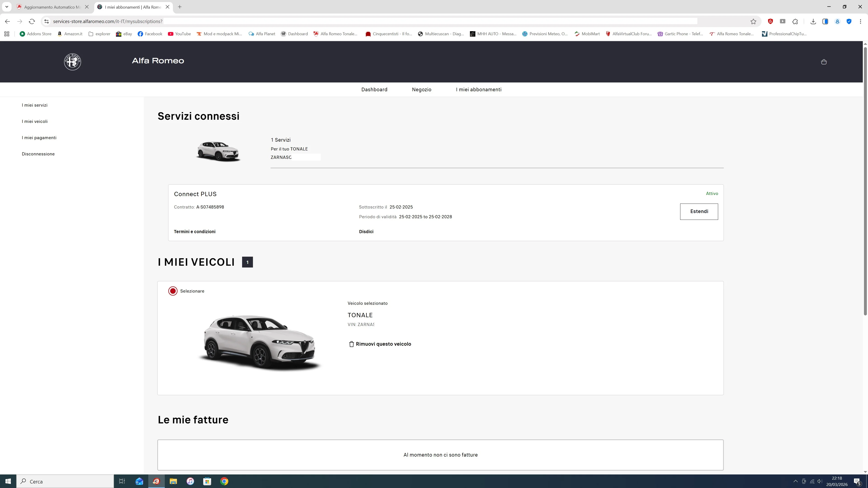Viewport: 868px width, 488px height.
Task: Select I miei abbonamenti menu item
Action: [x=479, y=90]
